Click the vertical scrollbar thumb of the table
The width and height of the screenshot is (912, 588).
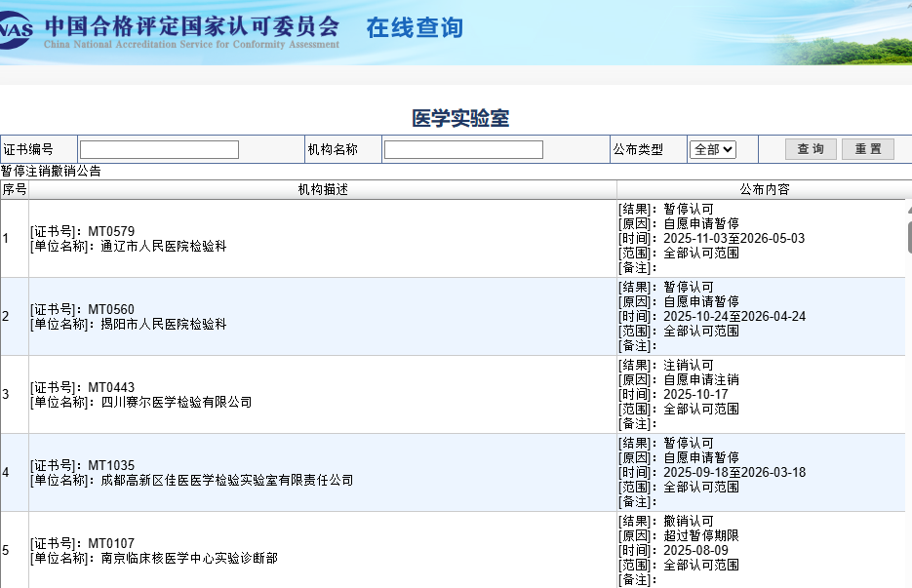tap(908, 237)
